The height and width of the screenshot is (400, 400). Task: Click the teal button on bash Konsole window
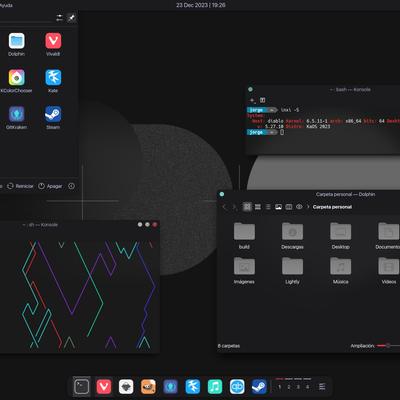click(250, 89)
